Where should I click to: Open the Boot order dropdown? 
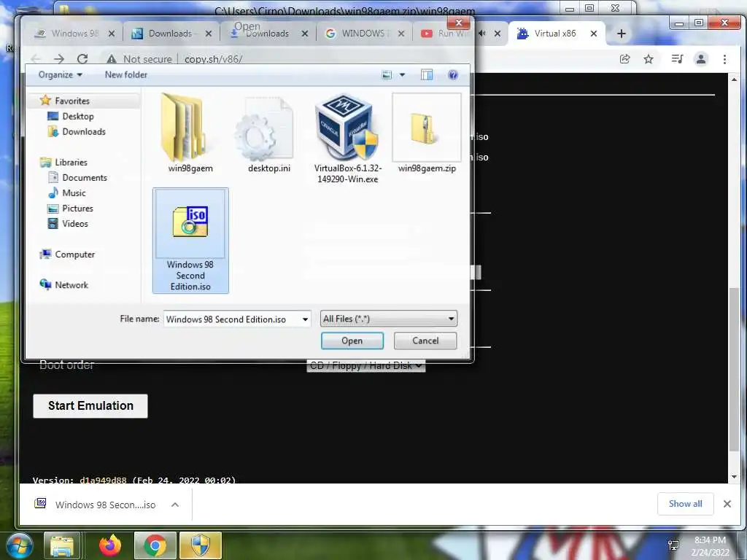click(x=366, y=366)
